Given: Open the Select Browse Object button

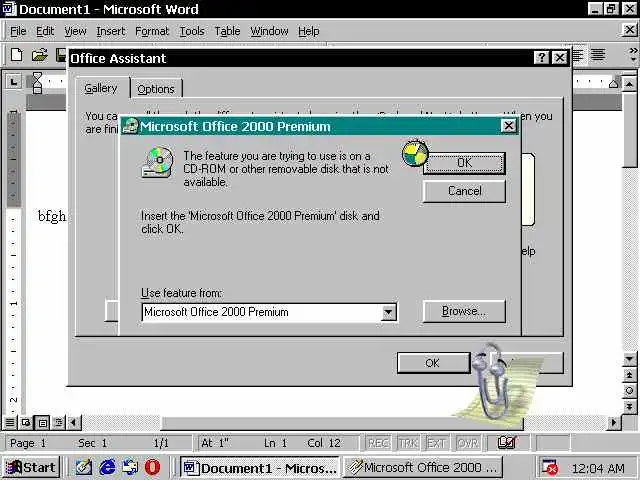Looking at the screenshot, I should coord(629,391).
